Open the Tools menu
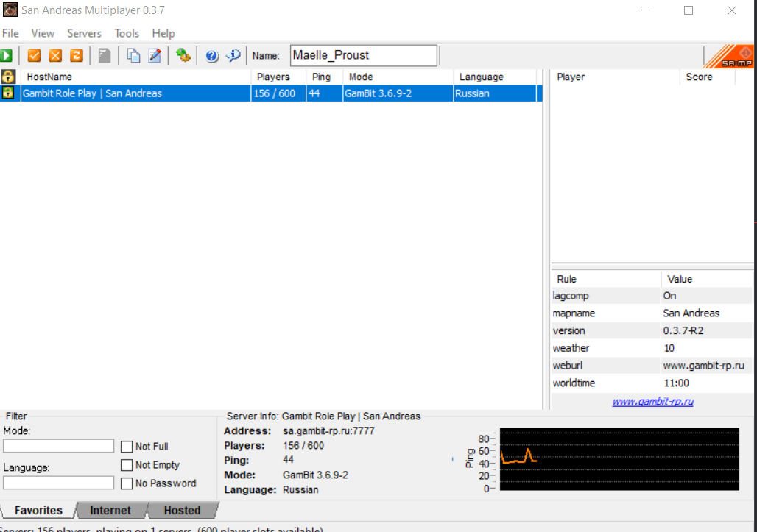 click(127, 33)
